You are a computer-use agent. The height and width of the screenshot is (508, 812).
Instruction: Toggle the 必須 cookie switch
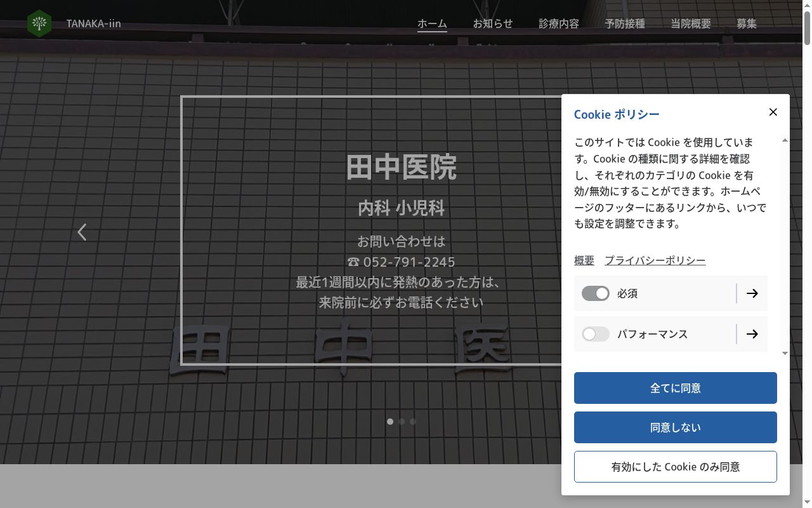[596, 293]
